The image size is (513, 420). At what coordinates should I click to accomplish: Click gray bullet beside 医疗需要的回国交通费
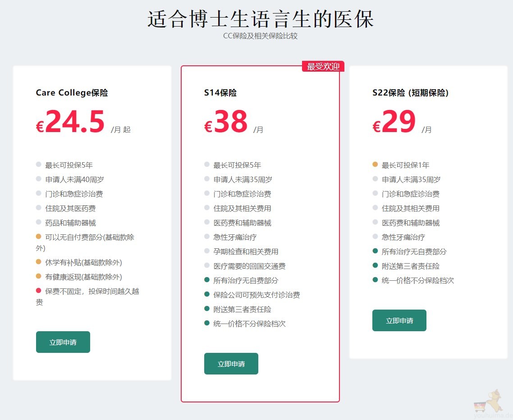[x=207, y=265]
